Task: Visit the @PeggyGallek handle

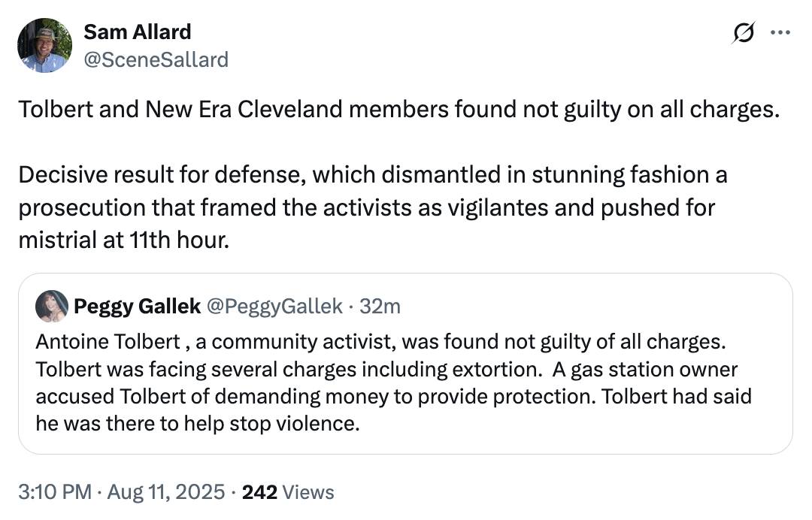Action: coord(274,307)
